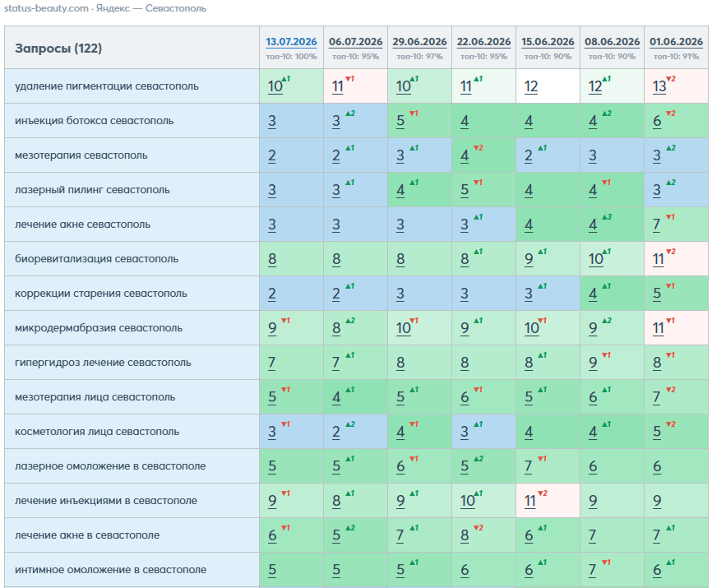Image resolution: width=712 pixels, height=588 pixels.
Task: Click position 12 for удаление пигментации on 15.06.2026
Action: [531, 86]
